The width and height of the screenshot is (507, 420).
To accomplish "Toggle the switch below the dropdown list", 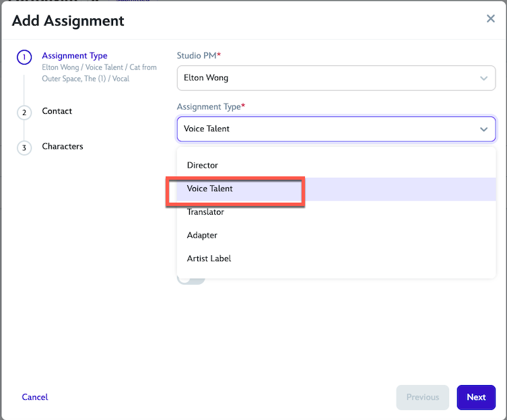I will [191, 280].
